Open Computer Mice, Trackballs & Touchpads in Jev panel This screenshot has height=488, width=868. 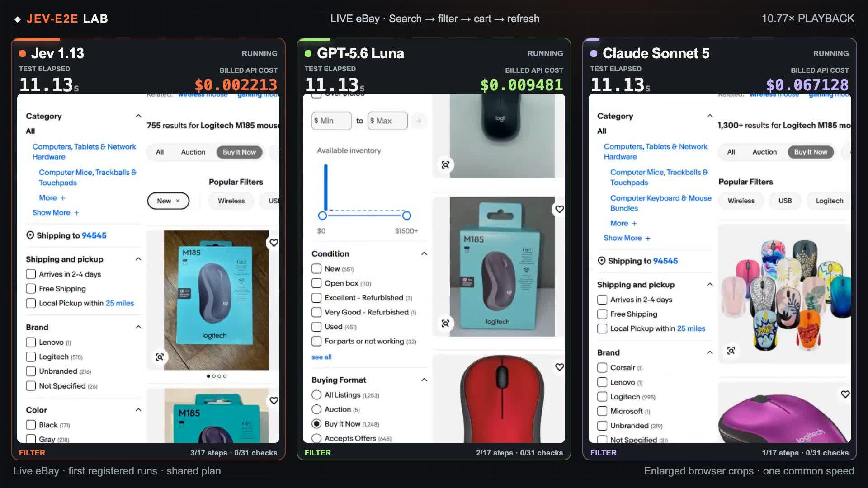coord(88,178)
